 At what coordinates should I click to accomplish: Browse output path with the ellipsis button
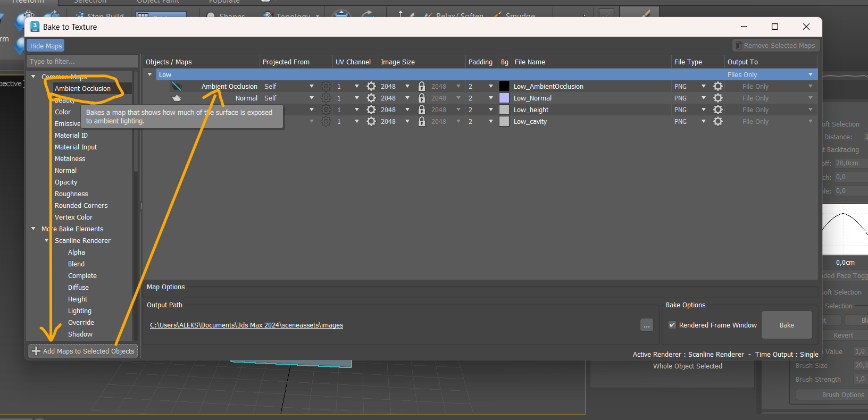(x=647, y=325)
